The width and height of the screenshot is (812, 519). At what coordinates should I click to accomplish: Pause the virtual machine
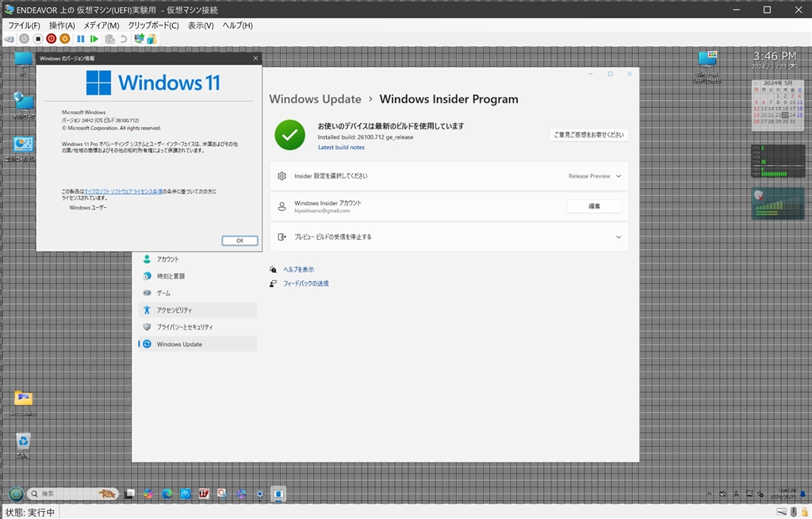pyautogui.click(x=81, y=39)
